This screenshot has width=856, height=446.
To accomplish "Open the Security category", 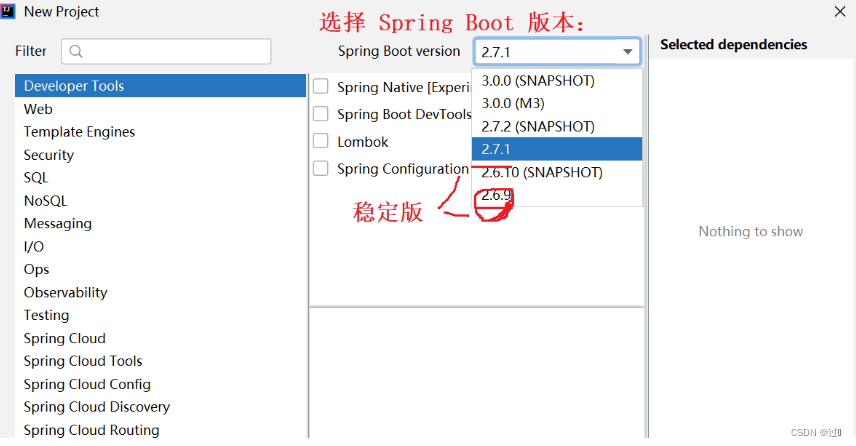I will coord(160,155).
